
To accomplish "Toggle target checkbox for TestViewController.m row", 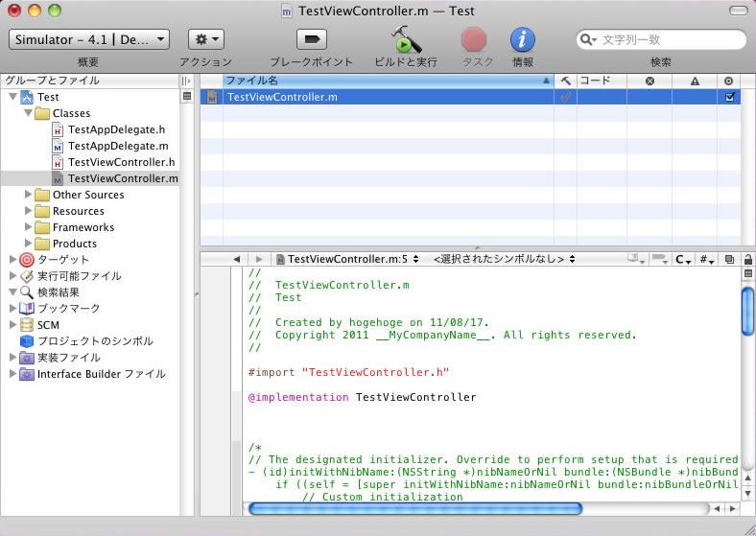I will pyautogui.click(x=729, y=97).
